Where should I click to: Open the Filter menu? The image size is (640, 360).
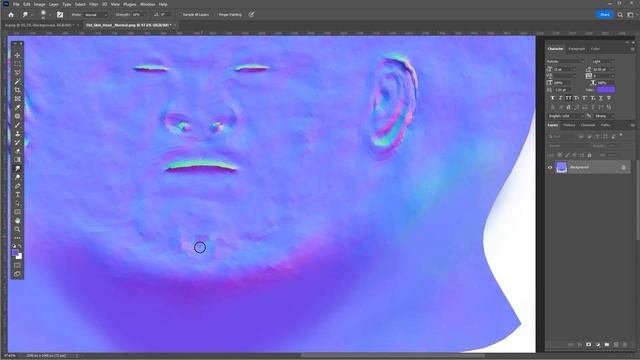(x=93, y=4)
